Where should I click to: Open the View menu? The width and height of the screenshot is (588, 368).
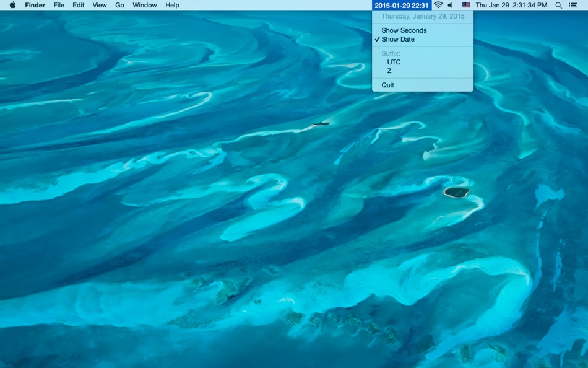pyautogui.click(x=99, y=5)
